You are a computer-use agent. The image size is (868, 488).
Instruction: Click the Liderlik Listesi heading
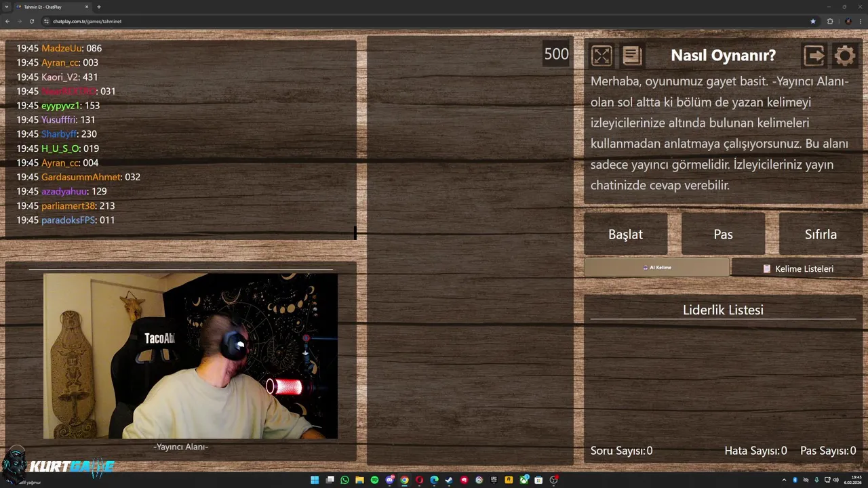723,310
